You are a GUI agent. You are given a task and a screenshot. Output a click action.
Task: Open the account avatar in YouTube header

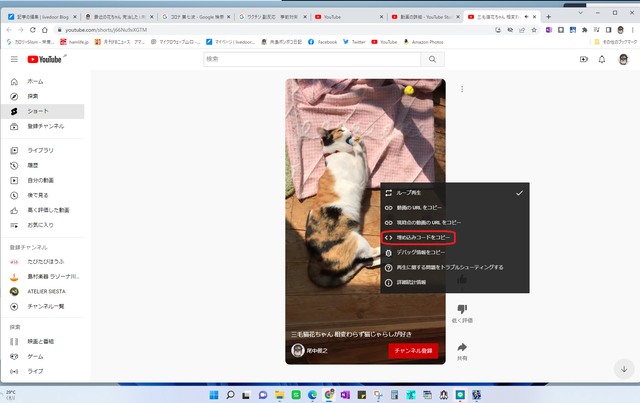pyautogui.click(x=623, y=59)
